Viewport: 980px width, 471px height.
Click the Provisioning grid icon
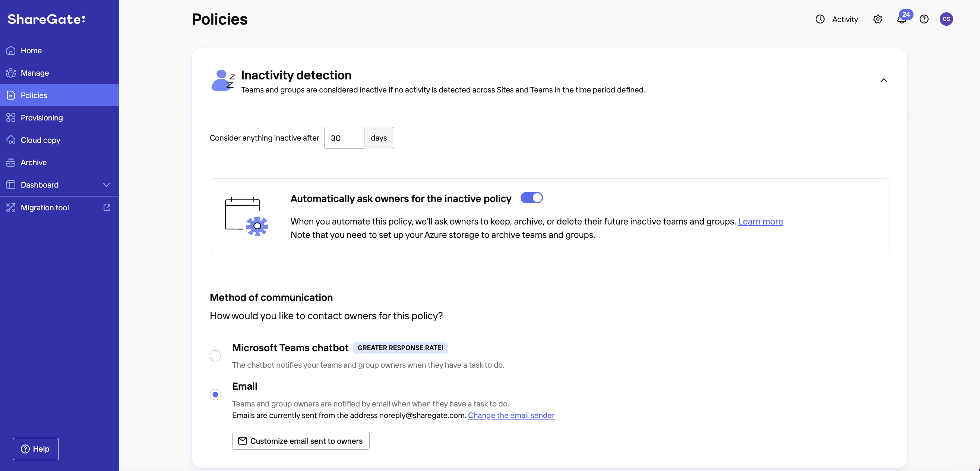[x=11, y=117]
